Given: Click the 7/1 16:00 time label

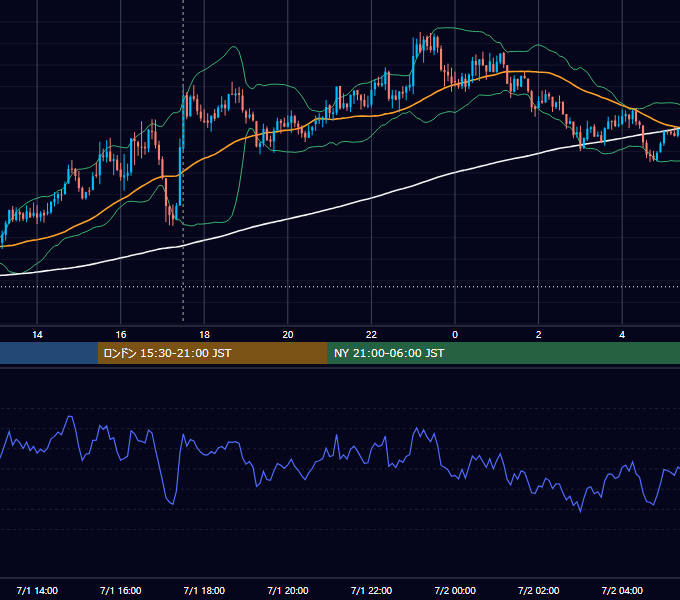Looking at the screenshot, I should point(121,590).
